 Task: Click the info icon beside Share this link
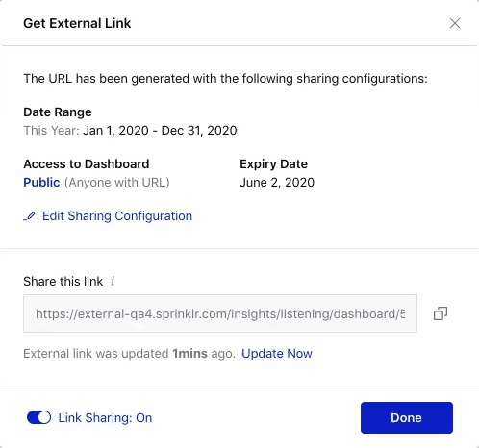click(113, 281)
